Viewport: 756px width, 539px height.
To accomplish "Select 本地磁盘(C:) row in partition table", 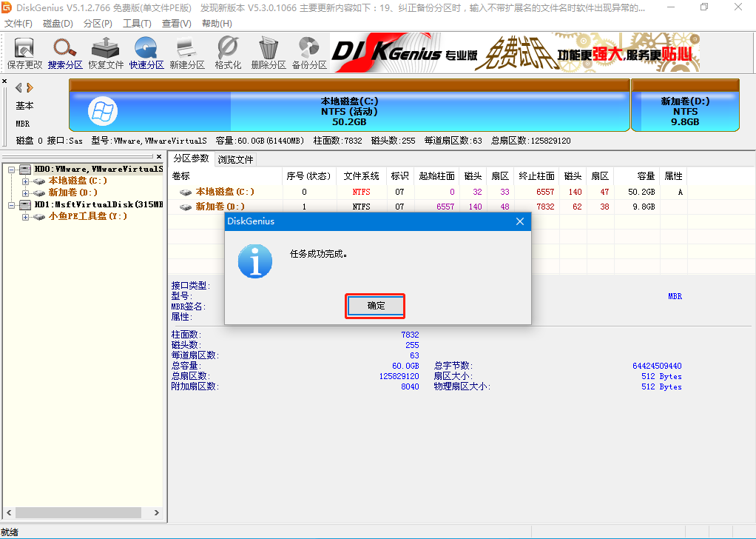I will coord(223,192).
